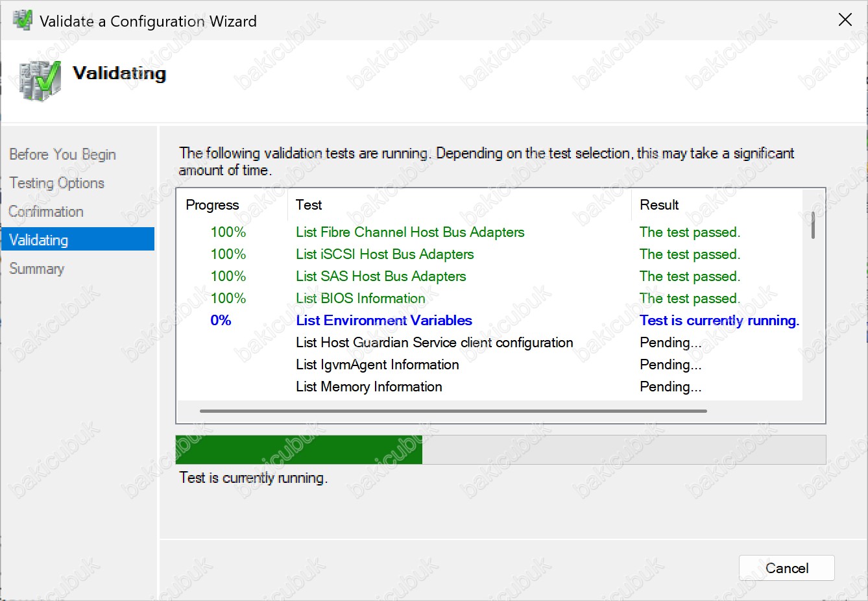Open the Before You Begin step
868x601 pixels.
pyautogui.click(x=62, y=154)
